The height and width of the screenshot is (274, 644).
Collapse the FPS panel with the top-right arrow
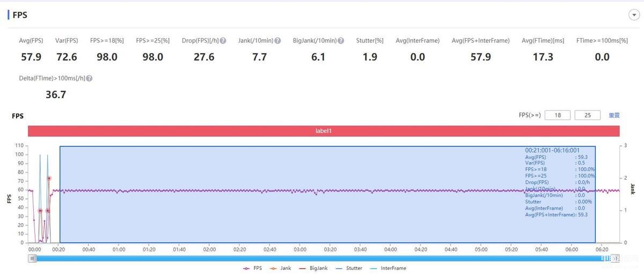[x=633, y=15]
